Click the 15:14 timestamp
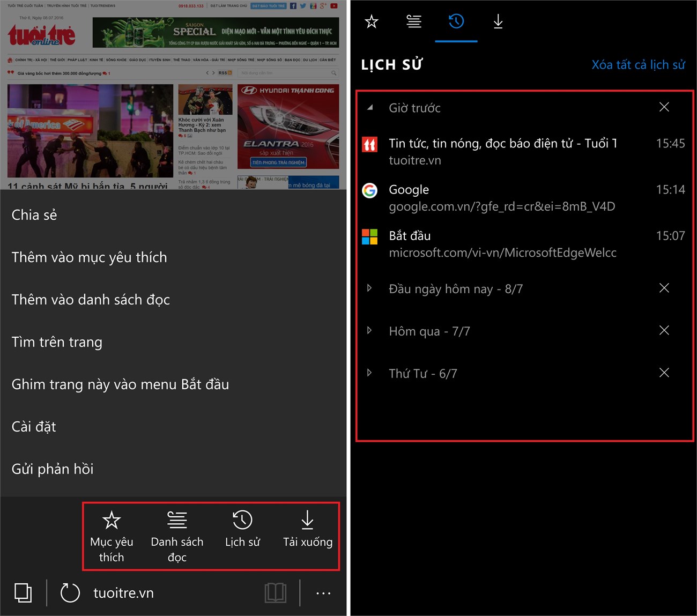Viewport: 697px width, 616px height. click(671, 189)
